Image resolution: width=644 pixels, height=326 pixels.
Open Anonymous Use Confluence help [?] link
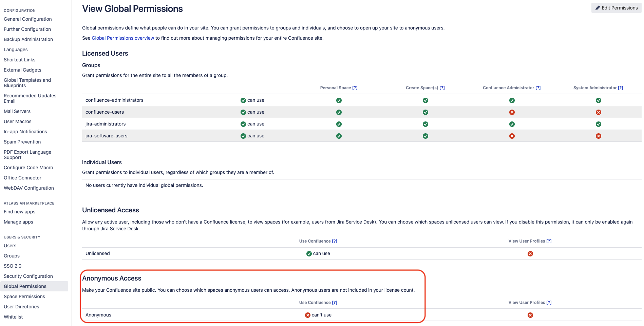(x=335, y=303)
